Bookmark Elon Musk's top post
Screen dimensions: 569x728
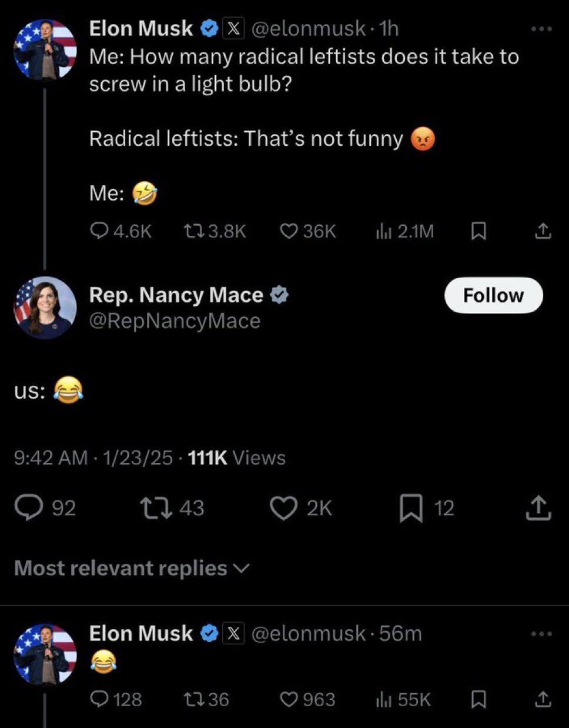pos(479,232)
